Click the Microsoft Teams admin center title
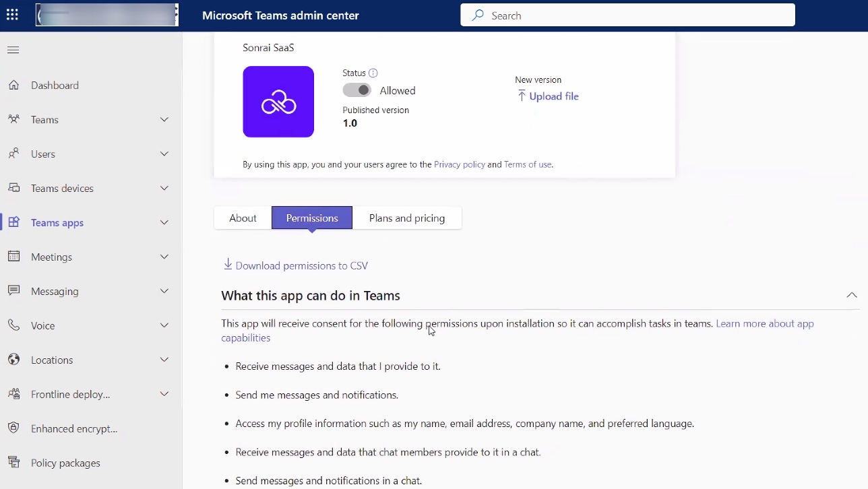Screen dimensions: 868x489 point(280,15)
